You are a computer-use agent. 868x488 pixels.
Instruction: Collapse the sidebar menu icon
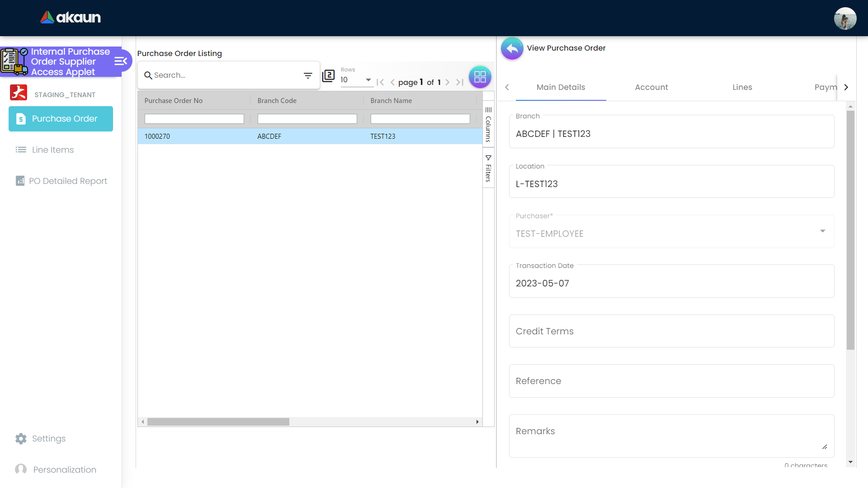pos(120,61)
